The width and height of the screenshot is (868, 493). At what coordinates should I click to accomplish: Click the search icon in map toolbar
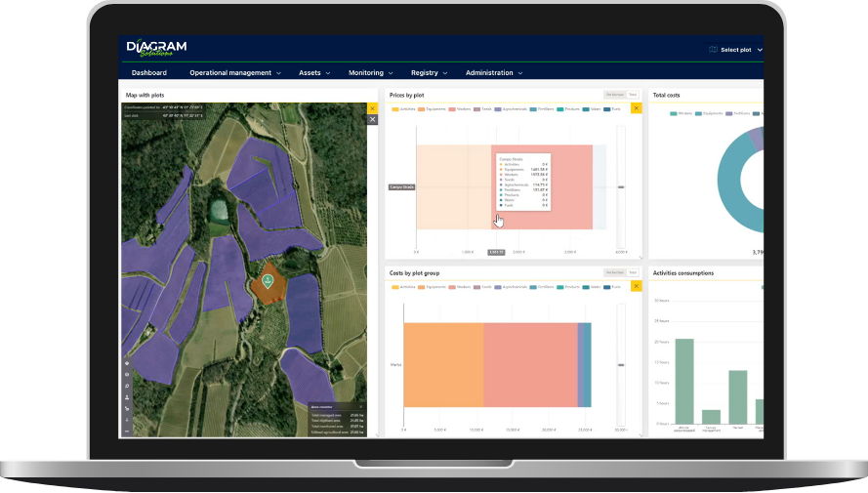click(x=127, y=387)
